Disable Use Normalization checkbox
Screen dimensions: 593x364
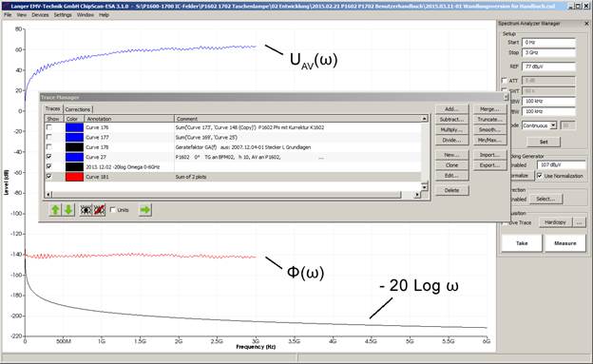pyautogui.click(x=539, y=176)
